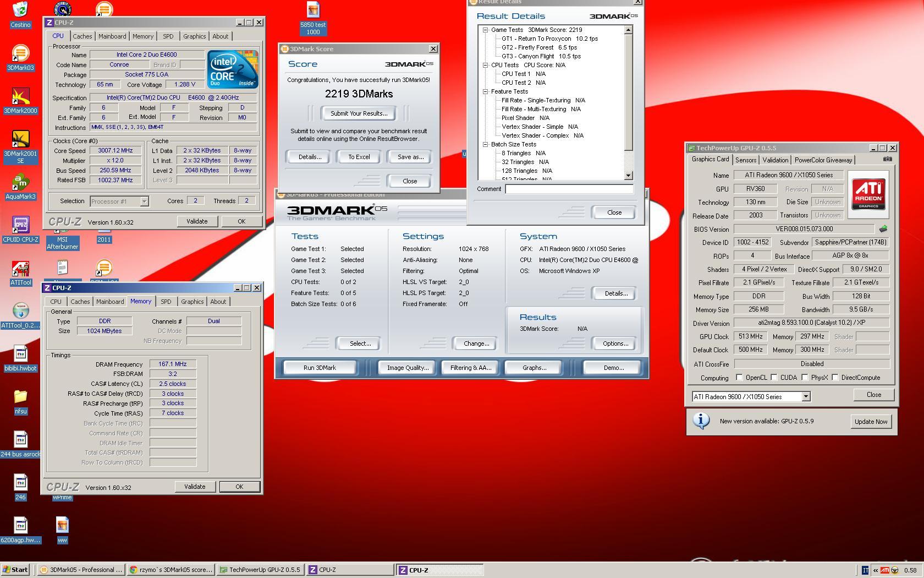Click Submit Your Results button
Screen dimensions: 924x578
pos(359,113)
